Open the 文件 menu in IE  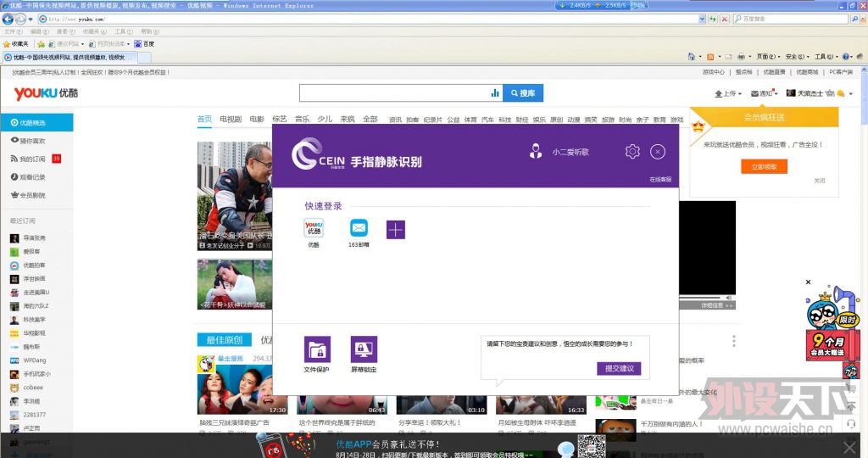pyautogui.click(x=14, y=31)
